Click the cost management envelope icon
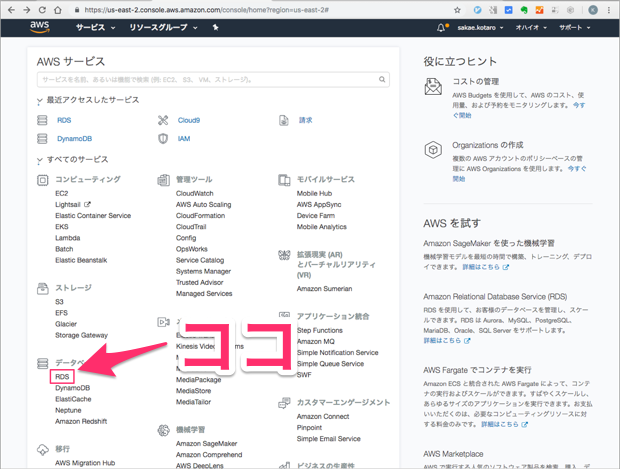 pos(433,87)
